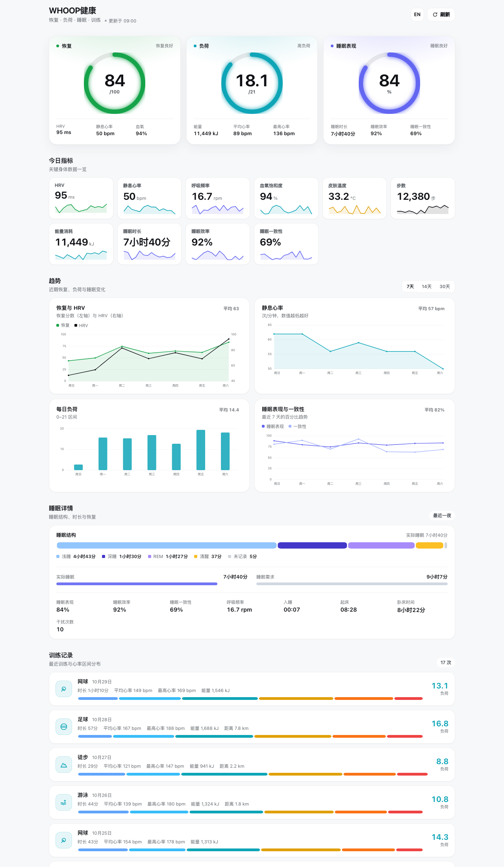504x867 pixels.
Task: Click the deep sleep 深睡 bar segment
Action: 312,545
